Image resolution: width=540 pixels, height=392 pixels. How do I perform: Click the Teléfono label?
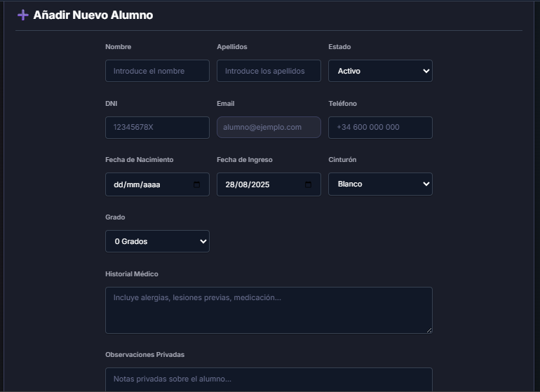pyautogui.click(x=343, y=103)
